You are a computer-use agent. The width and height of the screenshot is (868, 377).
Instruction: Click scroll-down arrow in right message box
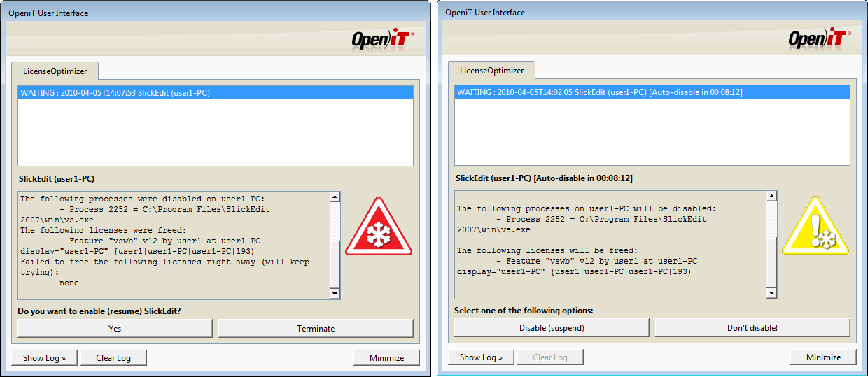771,293
